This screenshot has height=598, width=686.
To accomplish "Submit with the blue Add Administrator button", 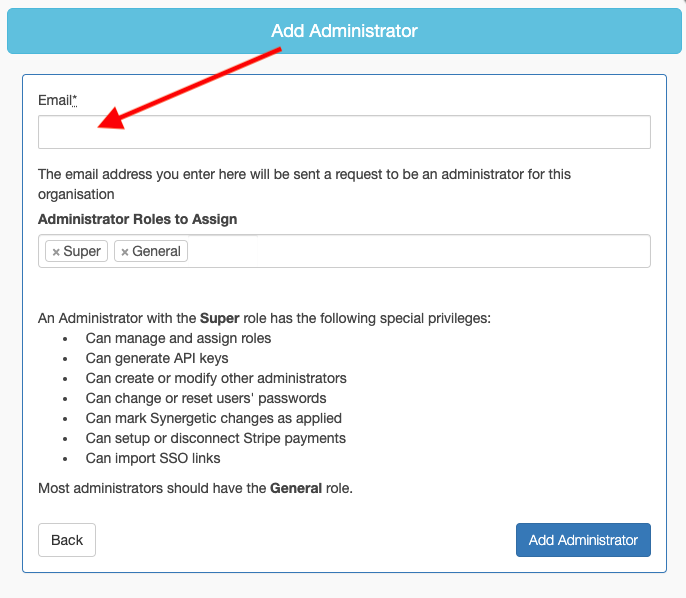I will [x=583, y=540].
